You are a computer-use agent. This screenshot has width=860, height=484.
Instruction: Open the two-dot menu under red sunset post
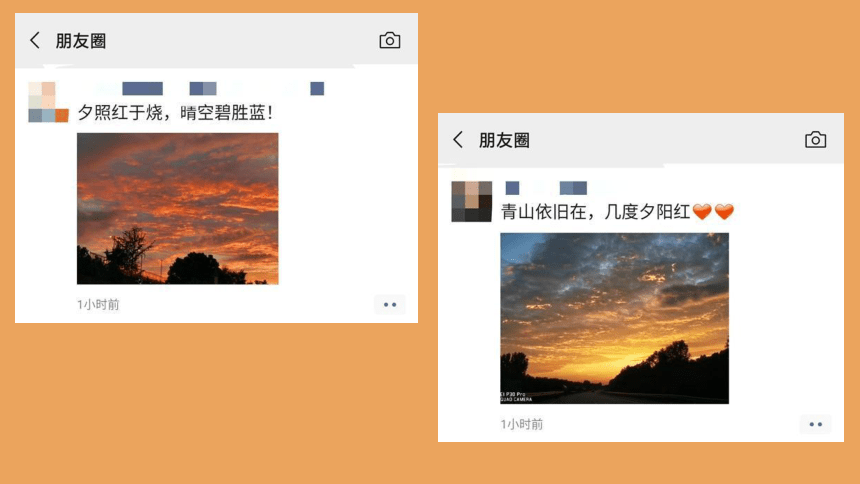coord(389,305)
